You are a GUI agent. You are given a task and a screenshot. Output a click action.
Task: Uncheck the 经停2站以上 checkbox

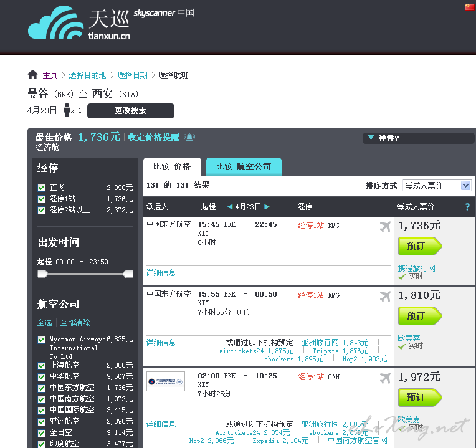coord(41,211)
